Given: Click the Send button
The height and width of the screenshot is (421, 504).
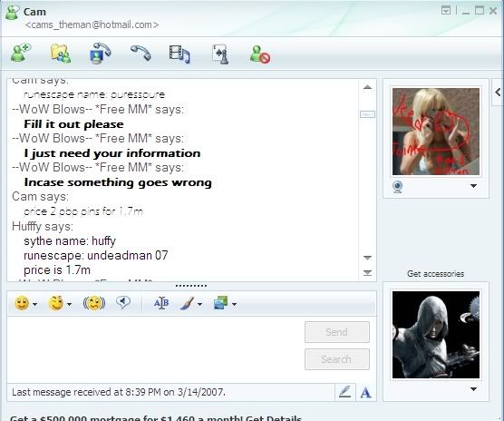Looking at the screenshot, I should click(337, 332).
